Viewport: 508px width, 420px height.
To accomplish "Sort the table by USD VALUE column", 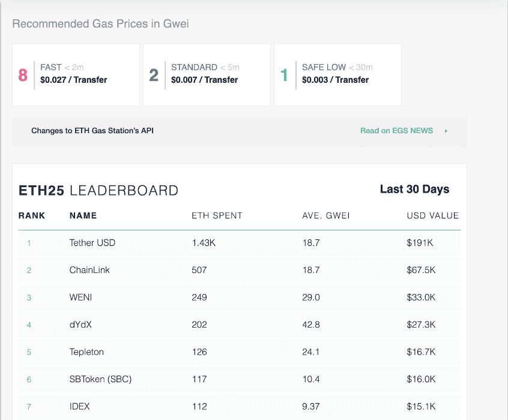I will [432, 215].
